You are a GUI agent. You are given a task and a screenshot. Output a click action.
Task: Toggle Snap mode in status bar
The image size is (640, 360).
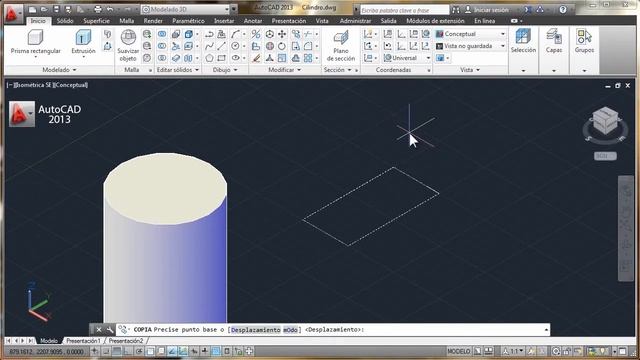(106, 351)
